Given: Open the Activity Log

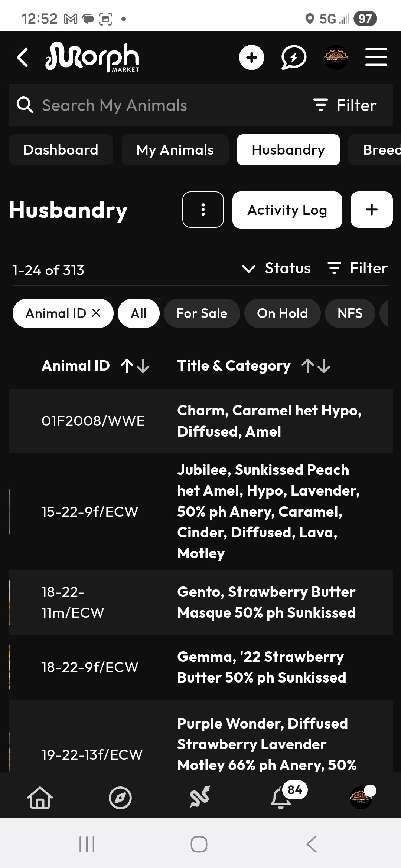Looking at the screenshot, I should [287, 210].
